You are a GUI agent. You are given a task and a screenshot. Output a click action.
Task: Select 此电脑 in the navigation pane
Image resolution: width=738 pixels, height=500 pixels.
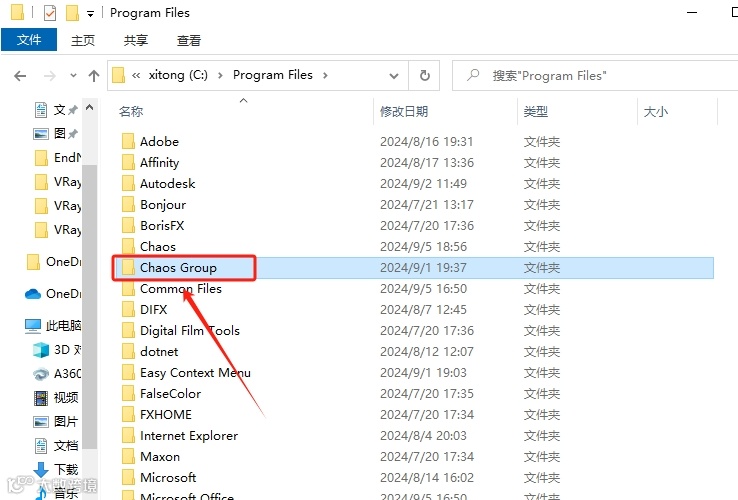coord(53,325)
